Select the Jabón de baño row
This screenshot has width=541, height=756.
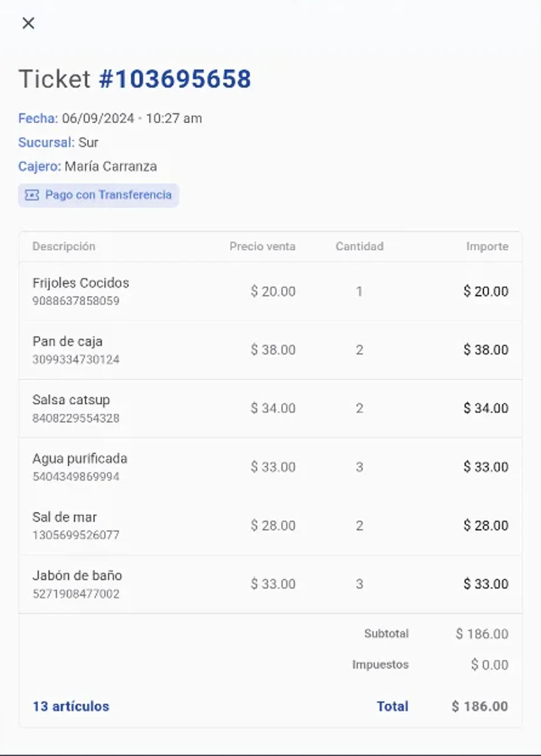270,584
